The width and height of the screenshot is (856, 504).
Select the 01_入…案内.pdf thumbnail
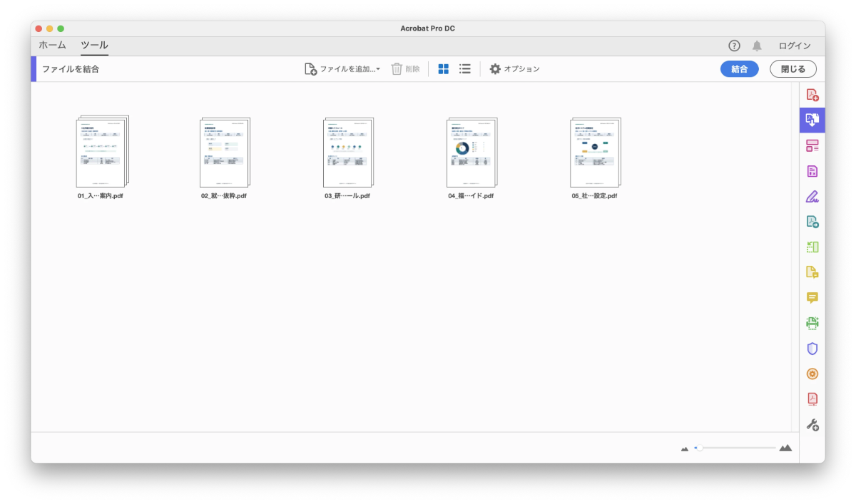point(101,152)
